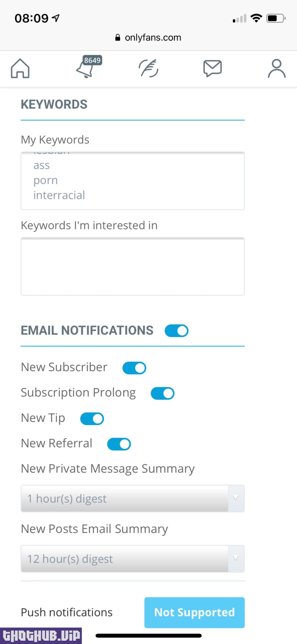Screen dimensions: 297x644
Task: Turn off New Subscriber email toggle
Action: (134, 368)
